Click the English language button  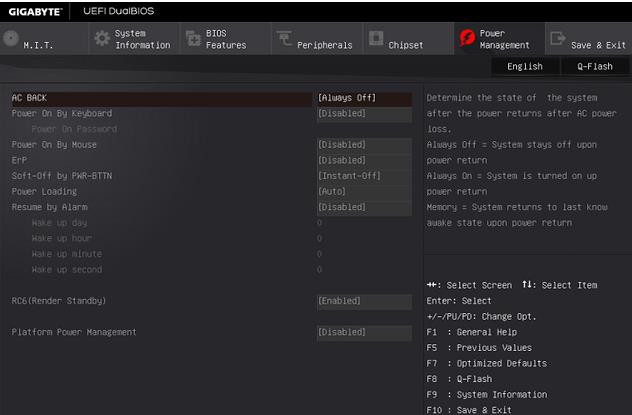525,67
